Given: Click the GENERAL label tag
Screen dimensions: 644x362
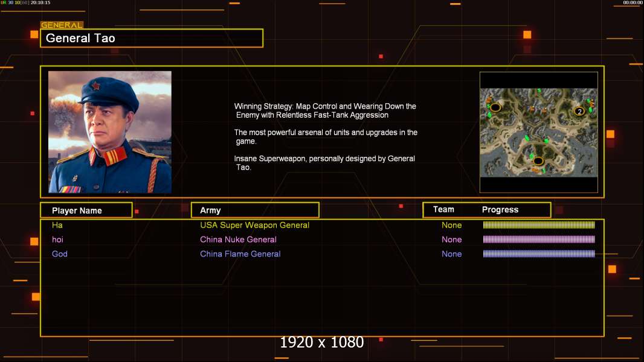Looking at the screenshot, I should pyautogui.click(x=62, y=25).
